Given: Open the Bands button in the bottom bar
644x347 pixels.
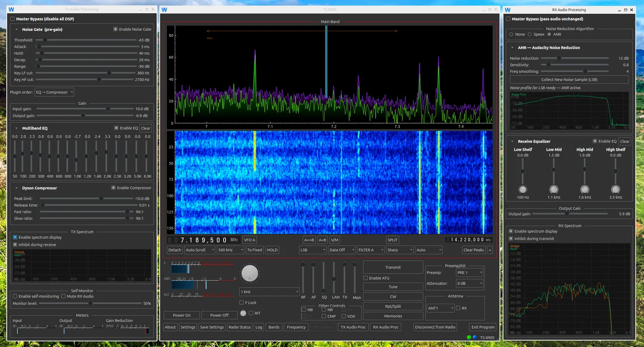Looking at the screenshot, I should point(274,327).
